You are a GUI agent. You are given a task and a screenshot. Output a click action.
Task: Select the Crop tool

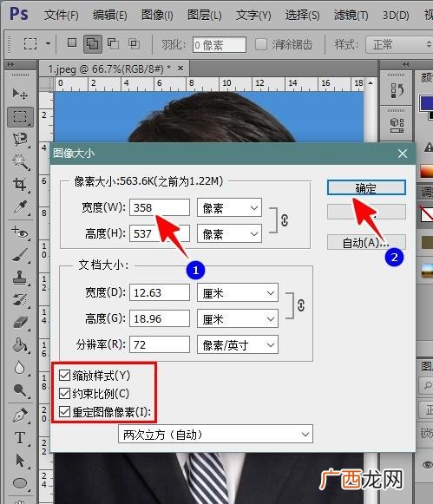coord(20,184)
